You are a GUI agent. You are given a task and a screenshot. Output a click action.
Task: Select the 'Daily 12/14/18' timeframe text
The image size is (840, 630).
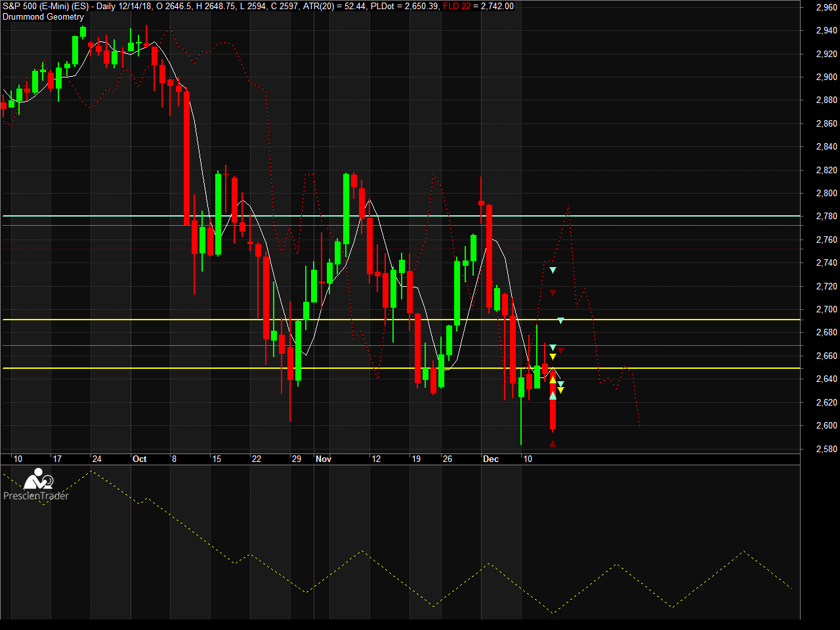124,6
